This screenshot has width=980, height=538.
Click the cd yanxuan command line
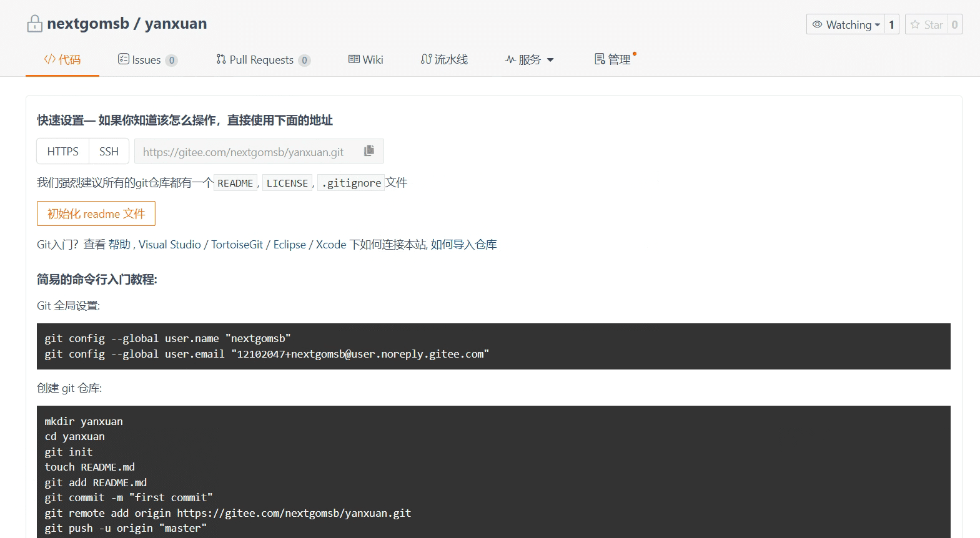(75, 436)
